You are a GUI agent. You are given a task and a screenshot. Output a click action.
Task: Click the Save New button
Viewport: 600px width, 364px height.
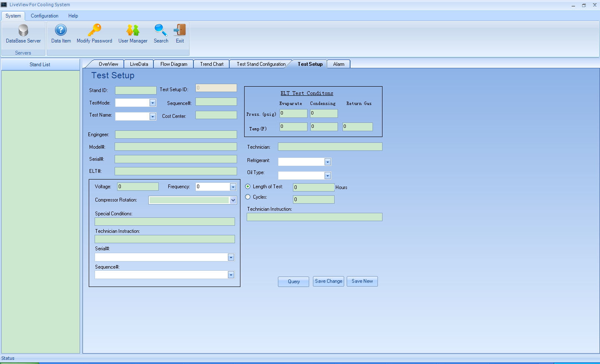point(362,282)
